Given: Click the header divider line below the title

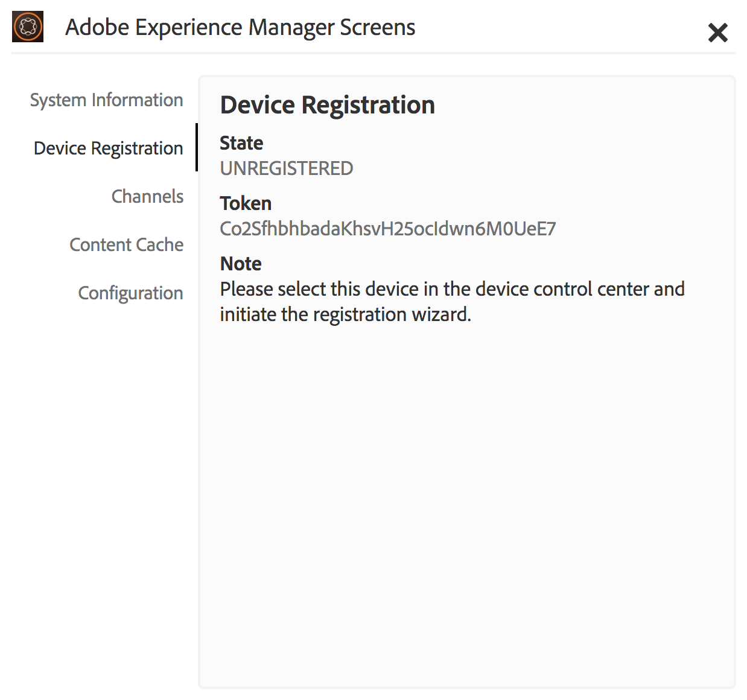Looking at the screenshot, I should (x=373, y=53).
